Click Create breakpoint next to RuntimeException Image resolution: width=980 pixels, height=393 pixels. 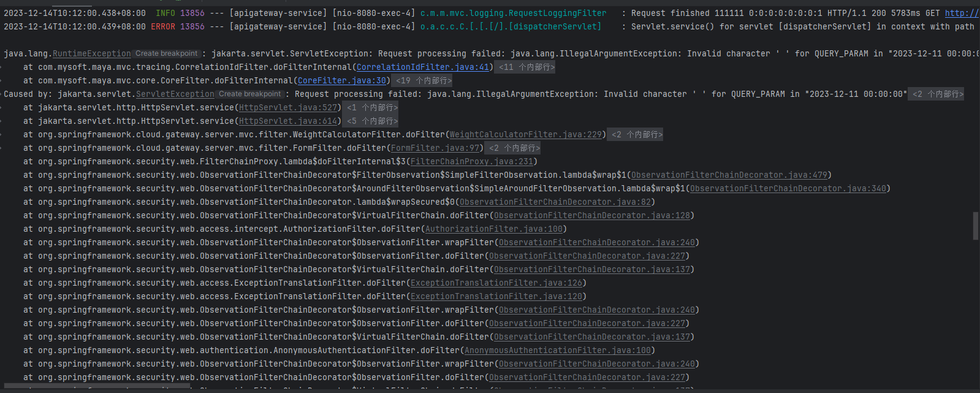coord(167,53)
